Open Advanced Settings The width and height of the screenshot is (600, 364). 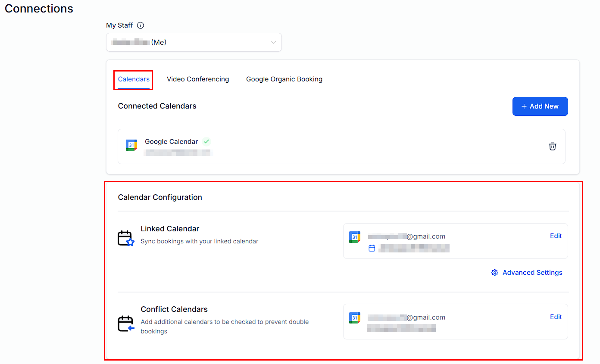(532, 272)
